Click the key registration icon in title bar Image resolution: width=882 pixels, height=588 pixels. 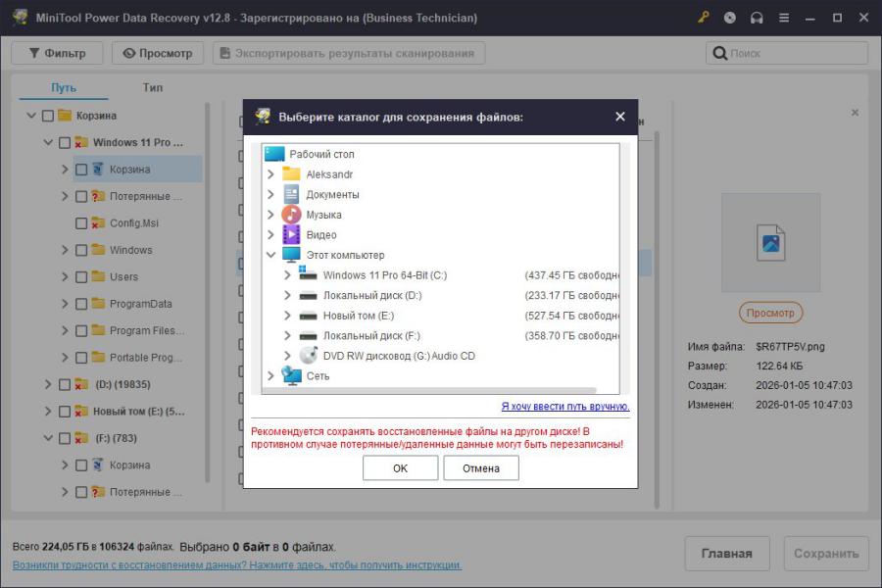click(x=704, y=18)
